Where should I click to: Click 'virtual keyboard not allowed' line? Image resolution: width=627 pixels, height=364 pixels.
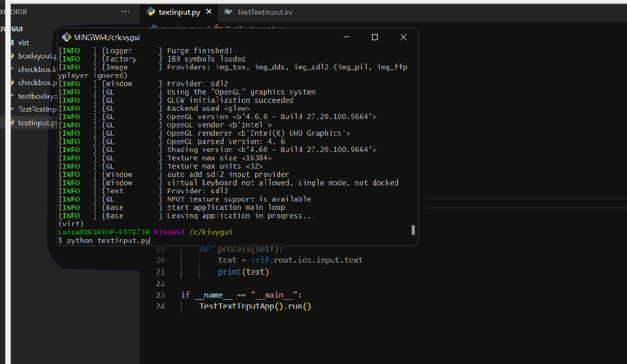pyautogui.click(x=283, y=183)
